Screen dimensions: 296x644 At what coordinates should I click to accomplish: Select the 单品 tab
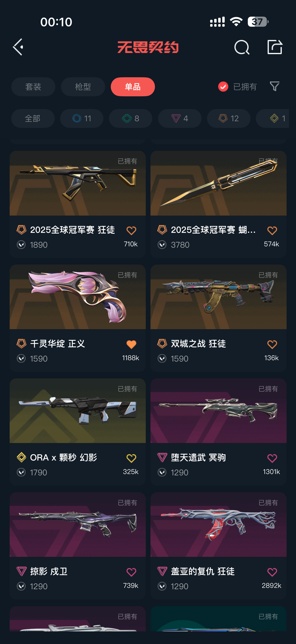(133, 87)
